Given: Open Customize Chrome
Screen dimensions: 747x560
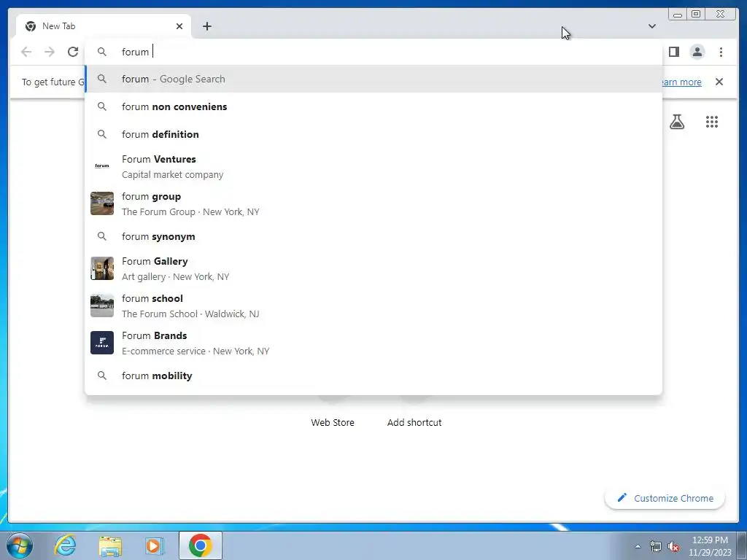Looking at the screenshot, I should click(x=665, y=498).
